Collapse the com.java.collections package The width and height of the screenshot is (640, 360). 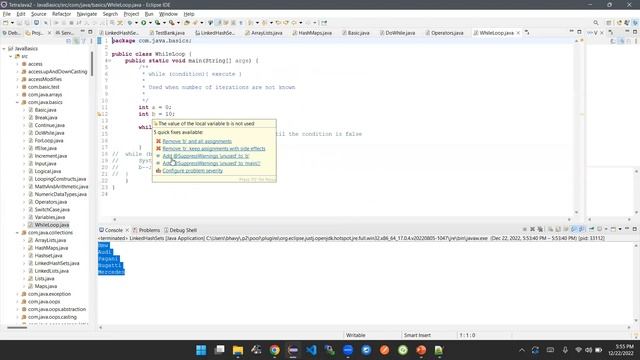(x=18, y=233)
